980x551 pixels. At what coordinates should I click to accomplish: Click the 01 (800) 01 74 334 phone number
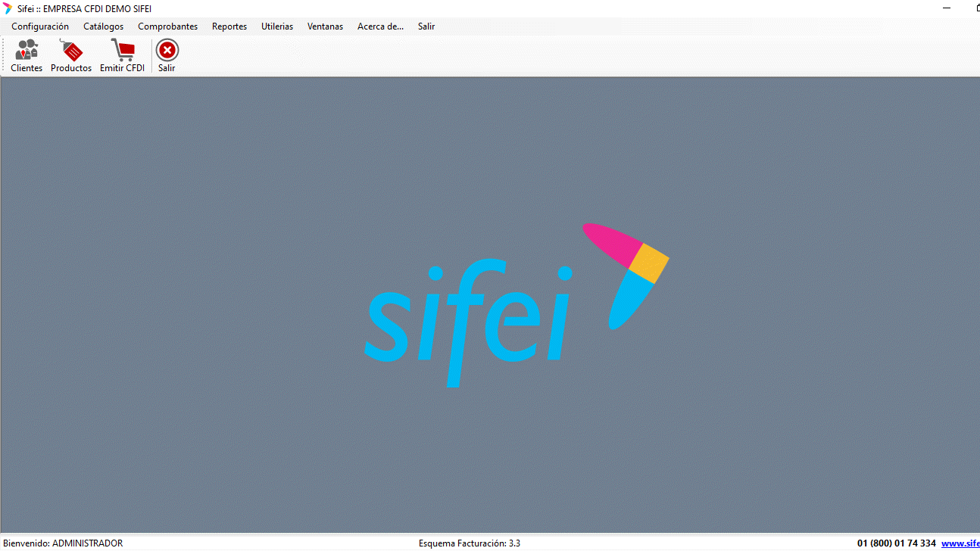[x=897, y=543]
